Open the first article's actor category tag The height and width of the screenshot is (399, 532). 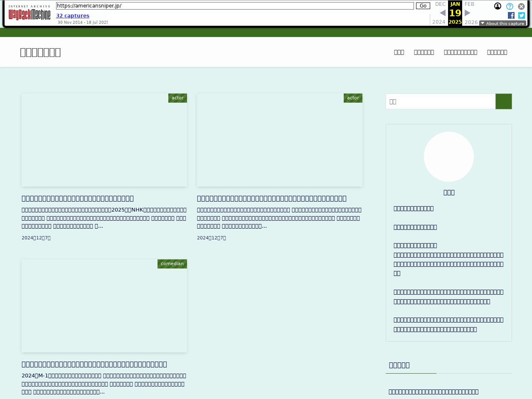point(177,98)
